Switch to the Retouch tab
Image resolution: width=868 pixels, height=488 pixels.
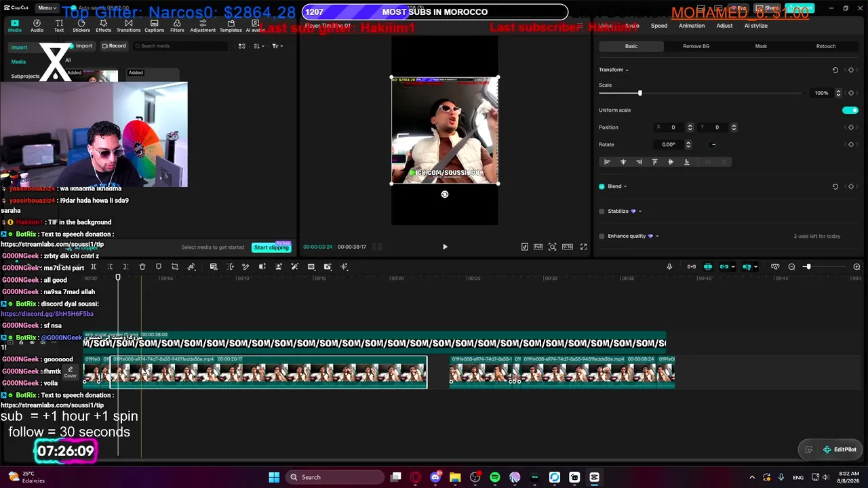coord(826,46)
